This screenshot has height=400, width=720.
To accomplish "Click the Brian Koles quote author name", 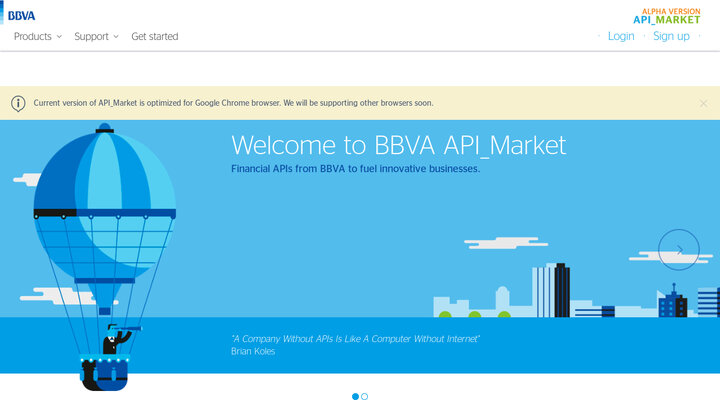I will coord(253,351).
